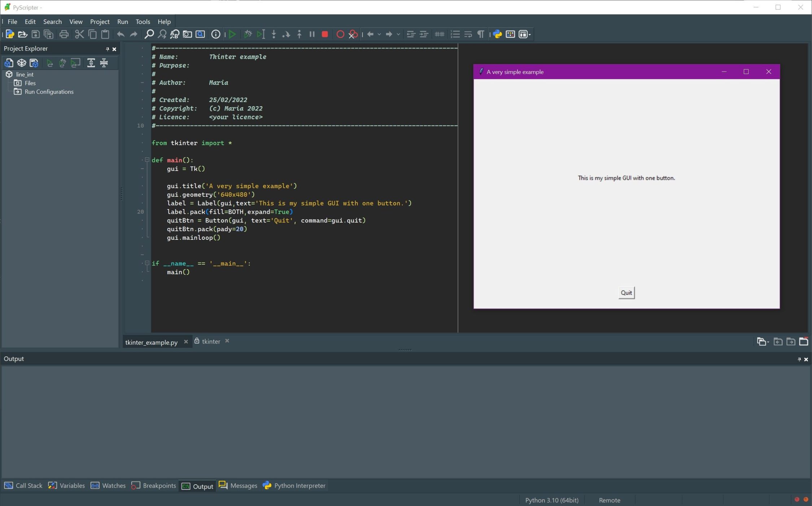Click the Python 3.10 status bar label

551,500
